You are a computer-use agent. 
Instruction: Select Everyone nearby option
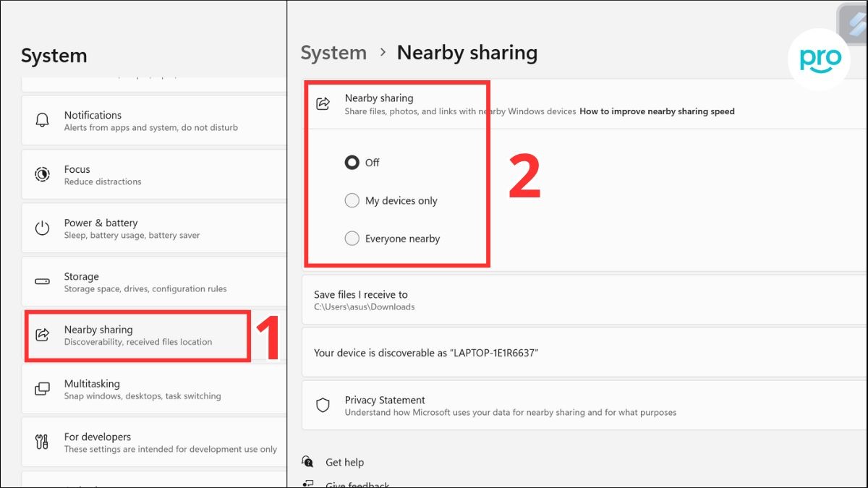click(352, 239)
